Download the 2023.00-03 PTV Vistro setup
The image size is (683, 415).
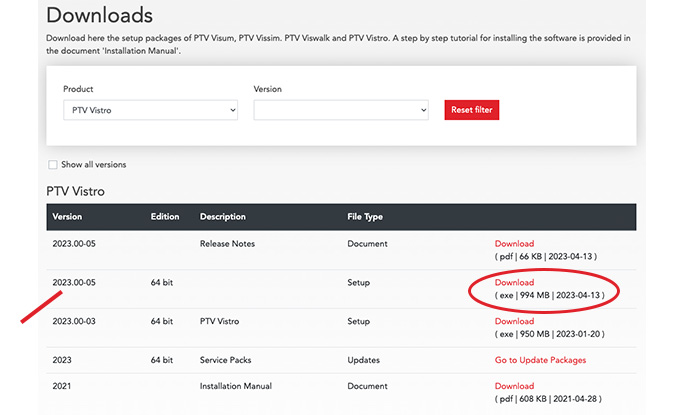tap(514, 321)
